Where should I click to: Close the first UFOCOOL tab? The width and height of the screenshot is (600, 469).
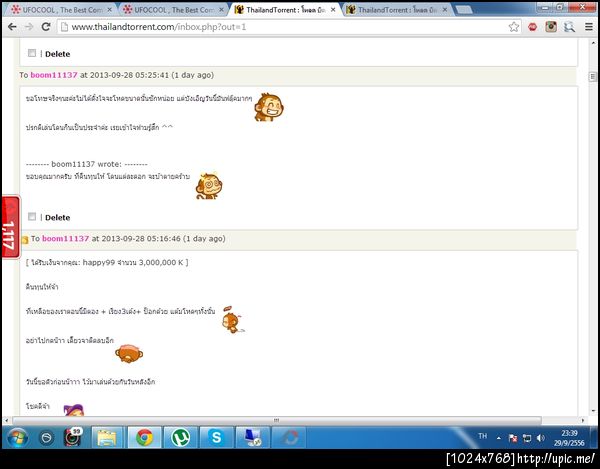pyautogui.click(x=109, y=10)
